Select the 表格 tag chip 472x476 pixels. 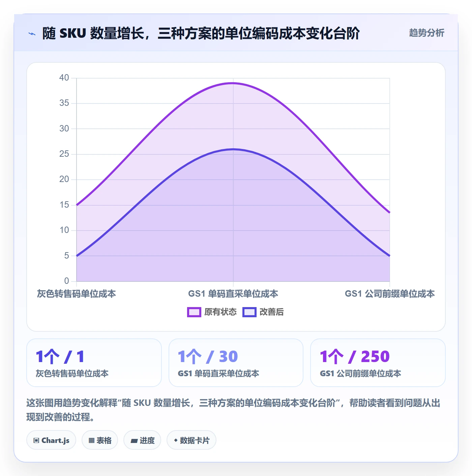100,440
